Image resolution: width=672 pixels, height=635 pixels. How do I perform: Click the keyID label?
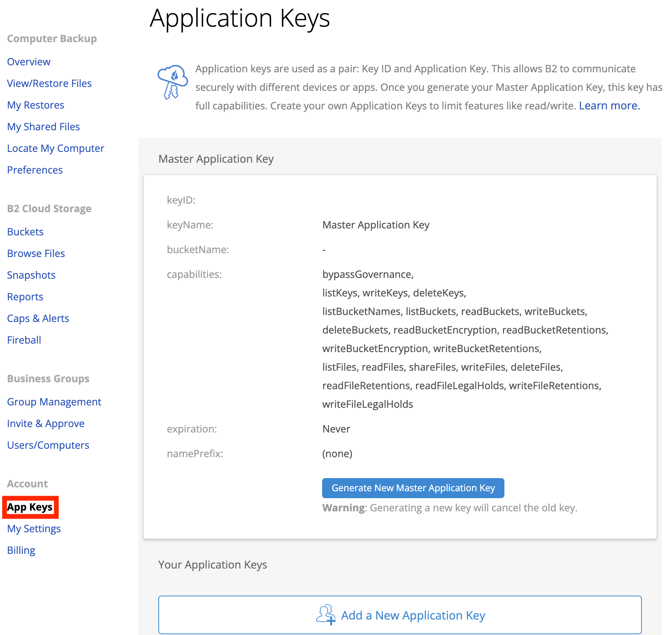coord(181,200)
